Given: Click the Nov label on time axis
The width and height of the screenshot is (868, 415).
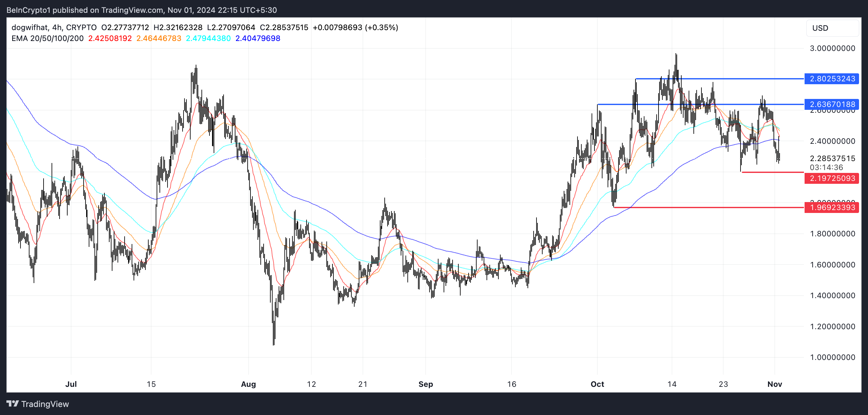Looking at the screenshot, I should coord(774,384).
